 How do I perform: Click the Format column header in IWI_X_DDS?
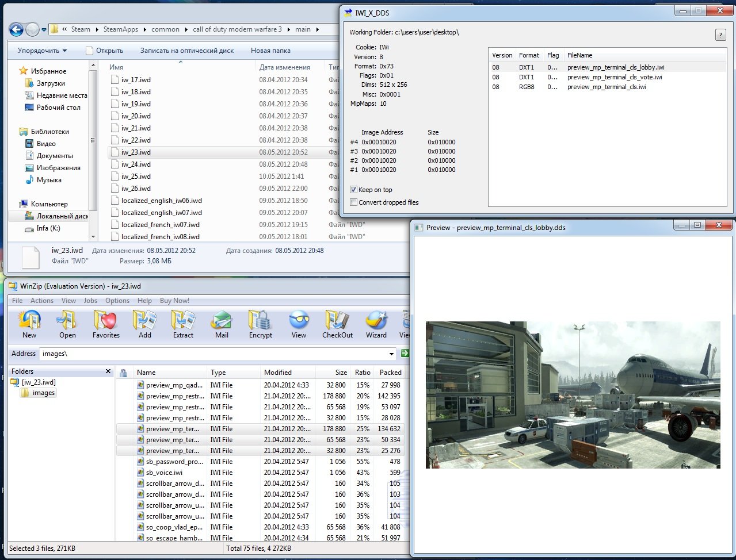[x=529, y=55]
